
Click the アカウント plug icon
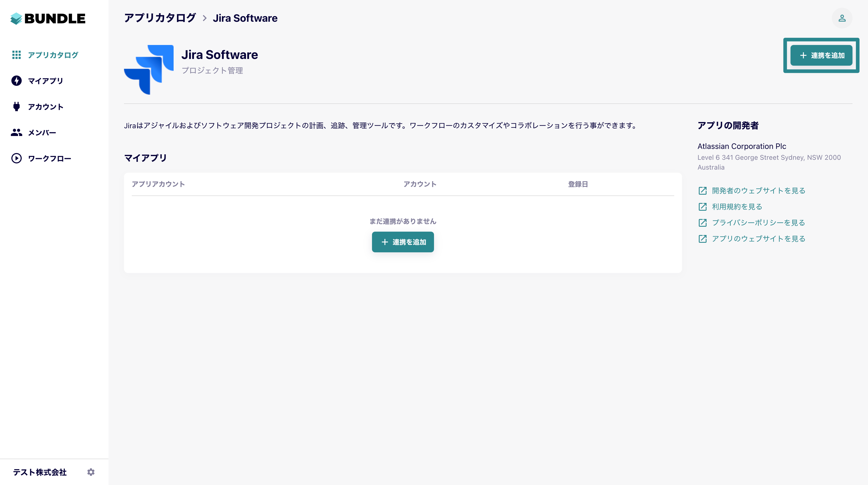[x=17, y=107]
